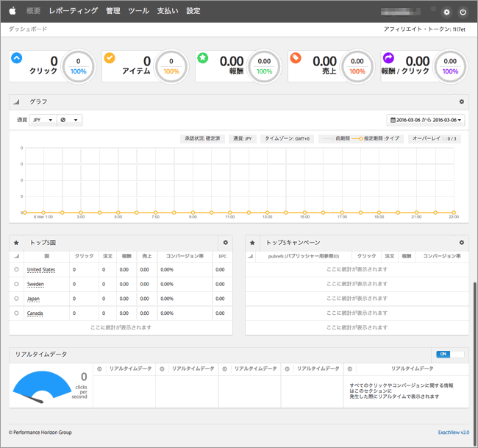Click the power logout icon in the top bar

point(463,12)
